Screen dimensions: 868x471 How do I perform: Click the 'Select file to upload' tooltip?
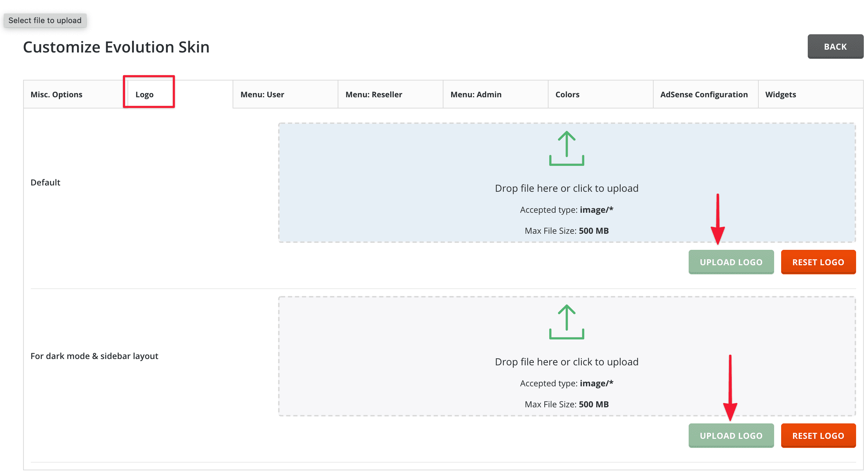[45, 20]
